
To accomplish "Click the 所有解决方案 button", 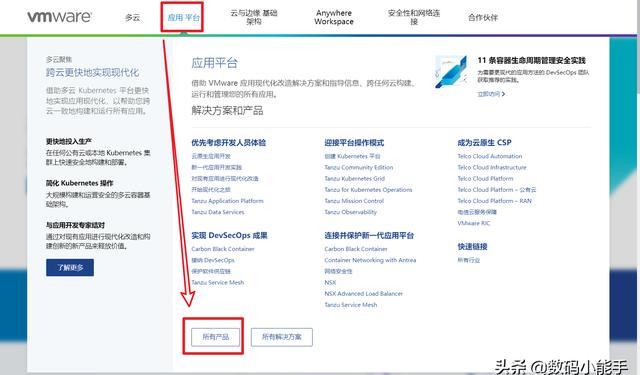I will coord(282,337).
